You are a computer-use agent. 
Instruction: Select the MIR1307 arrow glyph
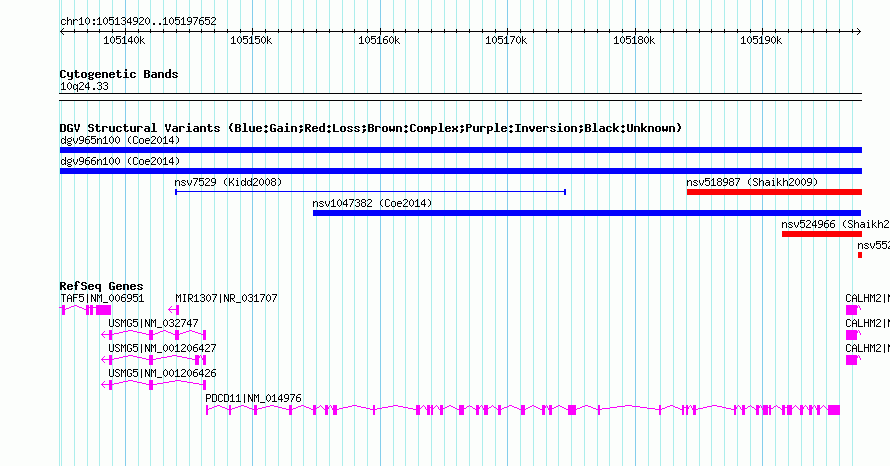pyautogui.click(x=174, y=309)
